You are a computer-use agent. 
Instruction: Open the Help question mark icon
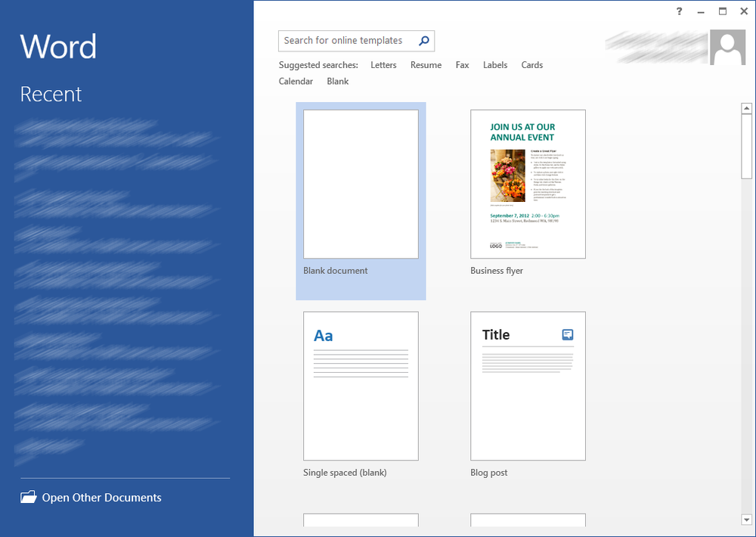[x=680, y=11]
